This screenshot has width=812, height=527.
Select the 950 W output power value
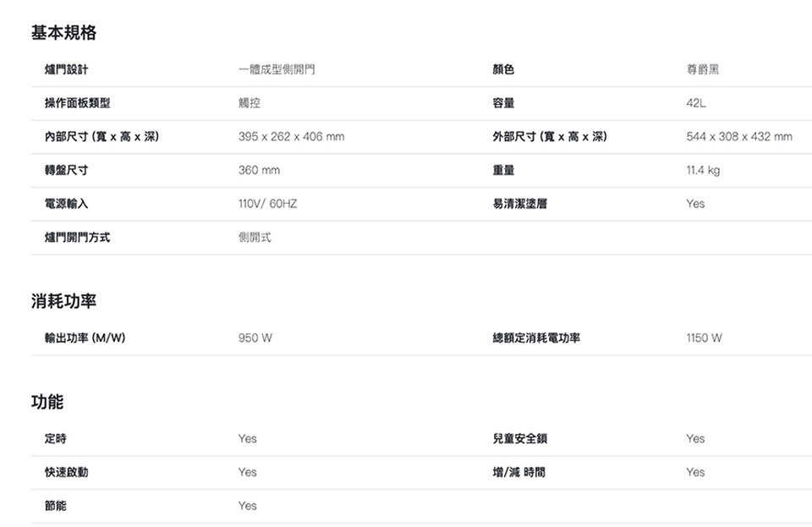tap(255, 338)
